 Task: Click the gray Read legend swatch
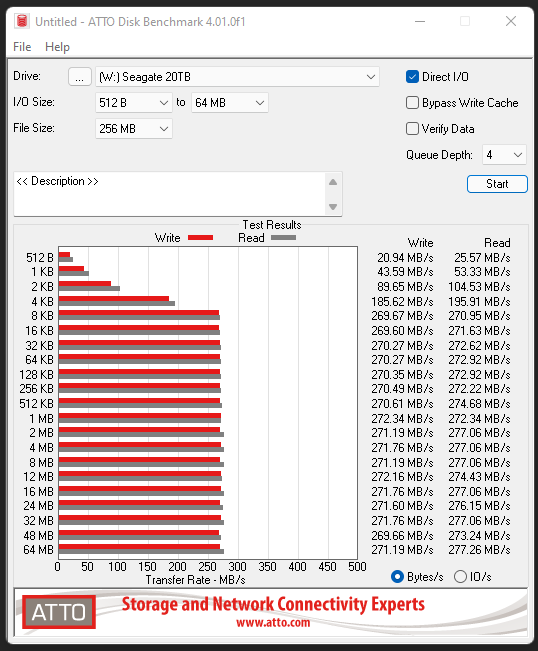[284, 238]
